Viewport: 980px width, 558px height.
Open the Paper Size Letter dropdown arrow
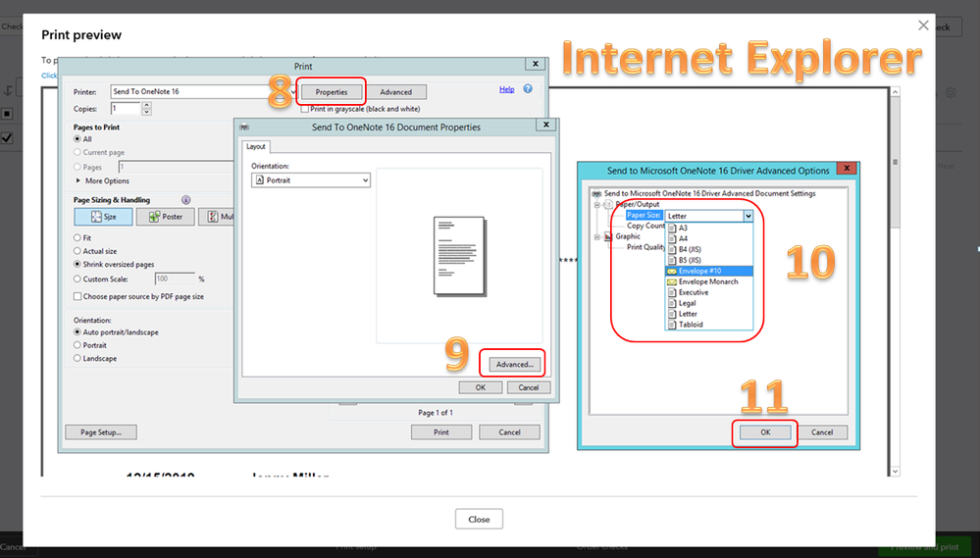point(748,216)
